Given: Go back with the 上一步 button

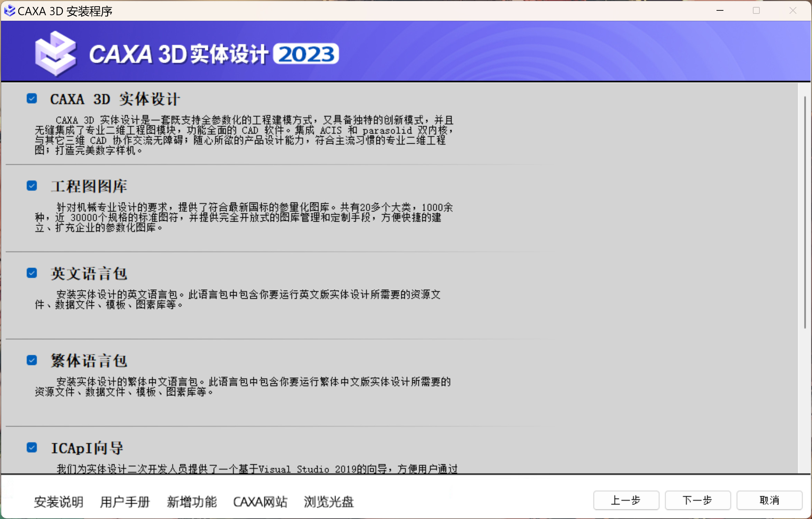Looking at the screenshot, I should (x=626, y=500).
